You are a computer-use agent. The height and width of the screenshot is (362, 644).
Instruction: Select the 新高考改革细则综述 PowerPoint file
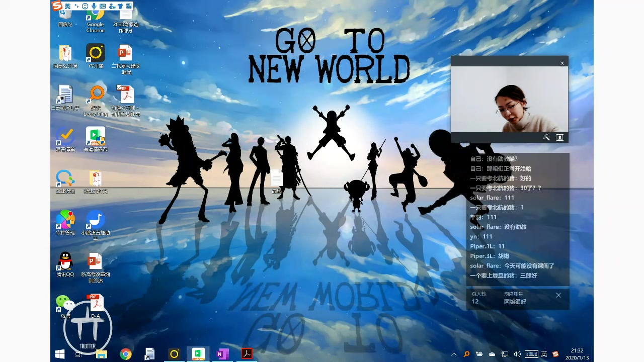95,267
